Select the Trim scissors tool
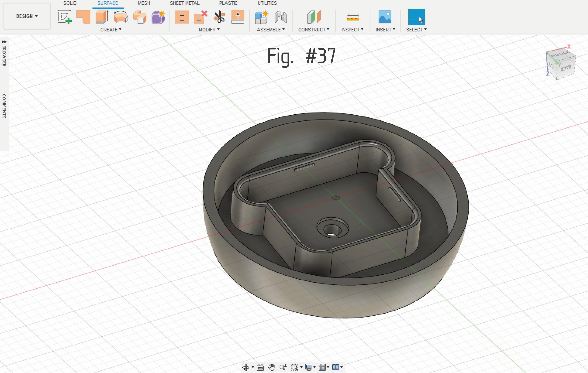Screen dimensions: 588x373 pyautogui.click(x=219, y=17)
